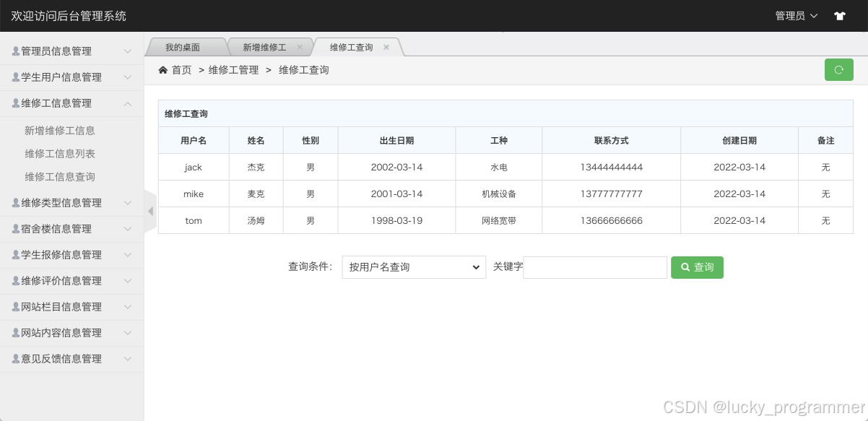This screenshot has height=421, width=868.
Task: Click phone number 13777777777
Action: [612, 194]
